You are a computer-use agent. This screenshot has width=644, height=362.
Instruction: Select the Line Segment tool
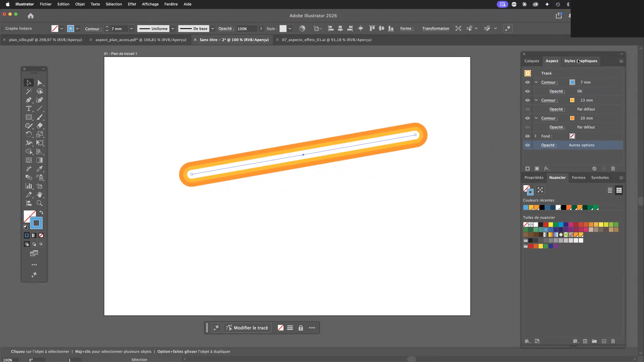(40, 109)
